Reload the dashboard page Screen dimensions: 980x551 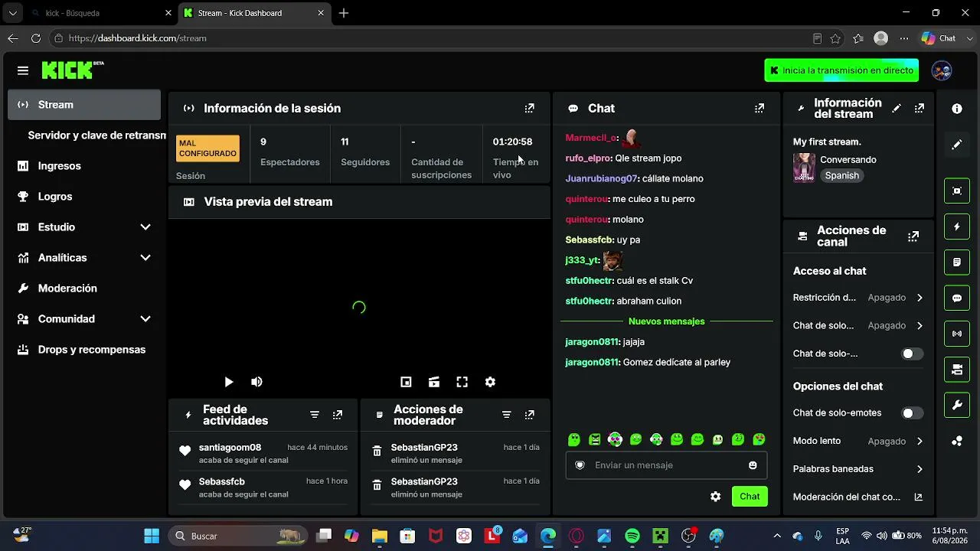36,38
